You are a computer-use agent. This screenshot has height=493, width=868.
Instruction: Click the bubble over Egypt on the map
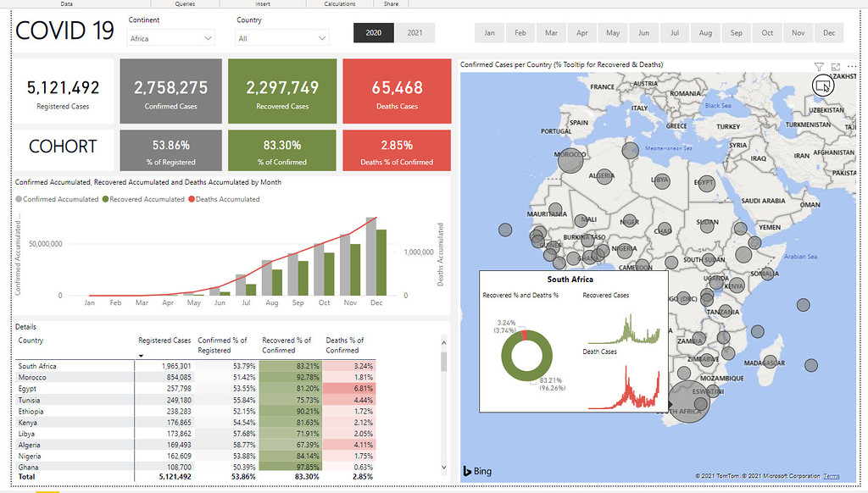[x=707, y=183]
